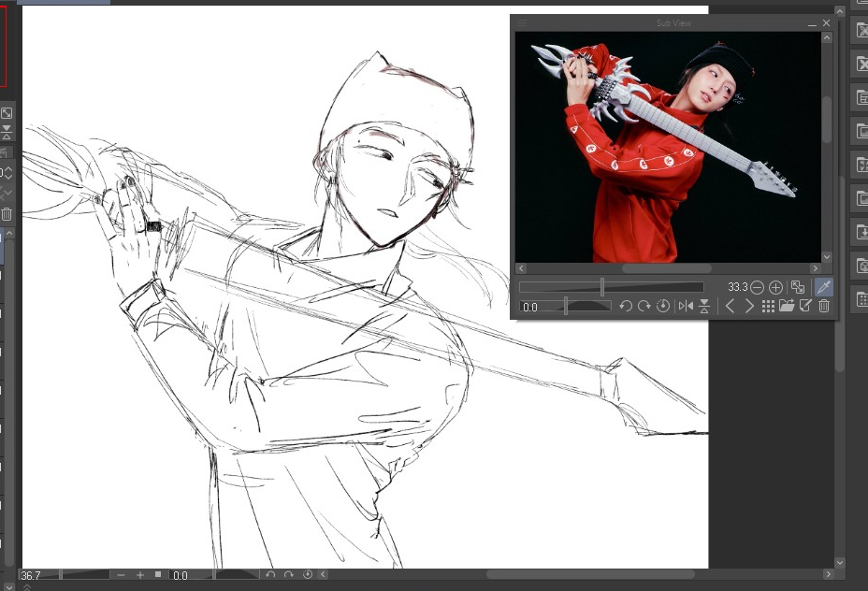The height and width of the screenshot is (591, 868).
Task: Toggle vertical flip in Sub View
Action: coord(704,307)
